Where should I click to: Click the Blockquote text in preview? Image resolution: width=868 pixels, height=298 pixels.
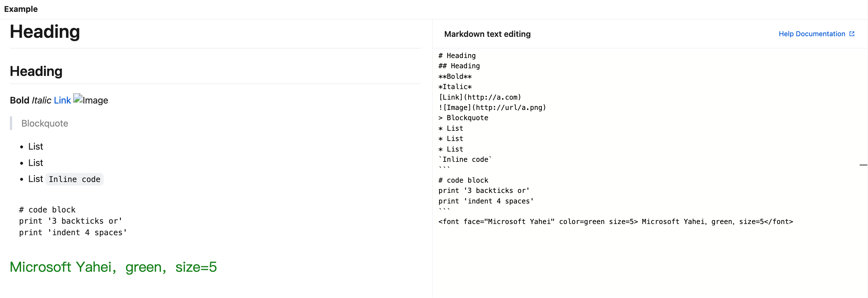pyautogui.click(x=44, y=124)
